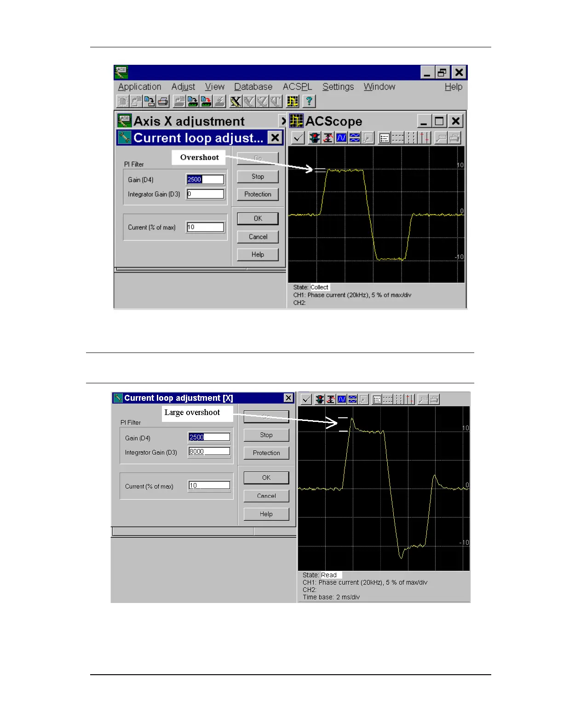Click the checkmark icon in ACScope window toolbar
This screenshot has width=563, height=728.
pos(298,137)
